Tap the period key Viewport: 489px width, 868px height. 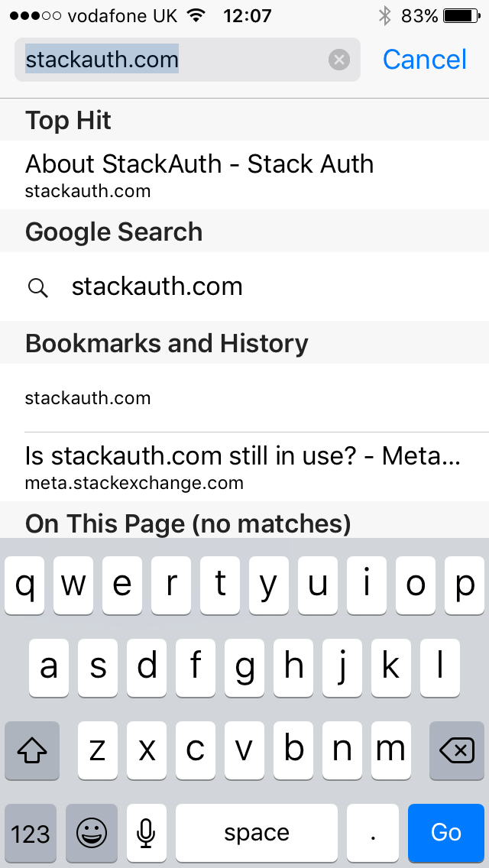coord(373,832)
